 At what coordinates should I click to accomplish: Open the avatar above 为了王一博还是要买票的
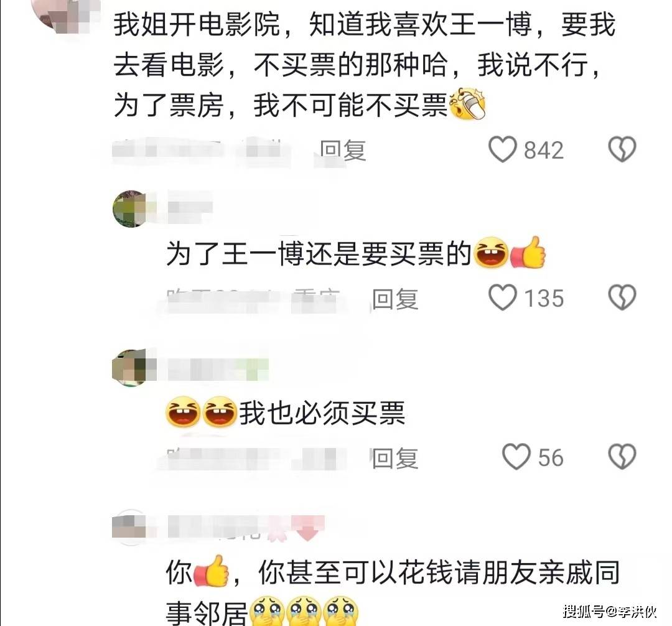click(x=130, y=208)
